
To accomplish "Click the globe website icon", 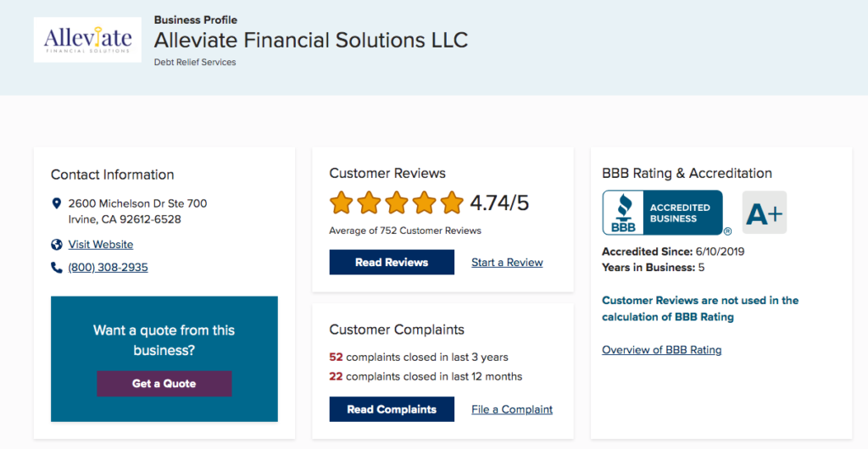I will 56,244.
